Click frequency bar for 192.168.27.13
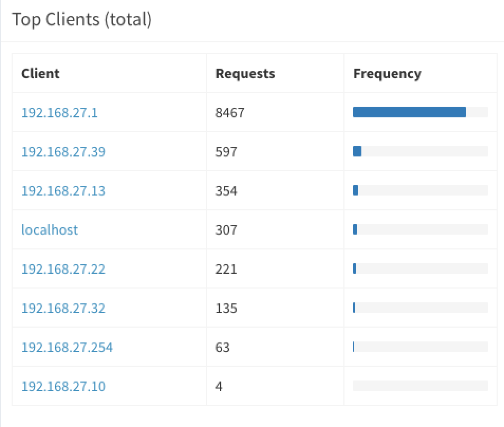The image size is (504, 427). pyautogui.click(x=421, y=190)
